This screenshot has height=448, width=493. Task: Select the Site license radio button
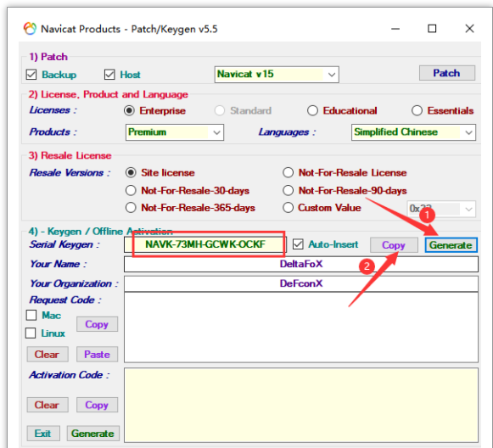[131, 172]
